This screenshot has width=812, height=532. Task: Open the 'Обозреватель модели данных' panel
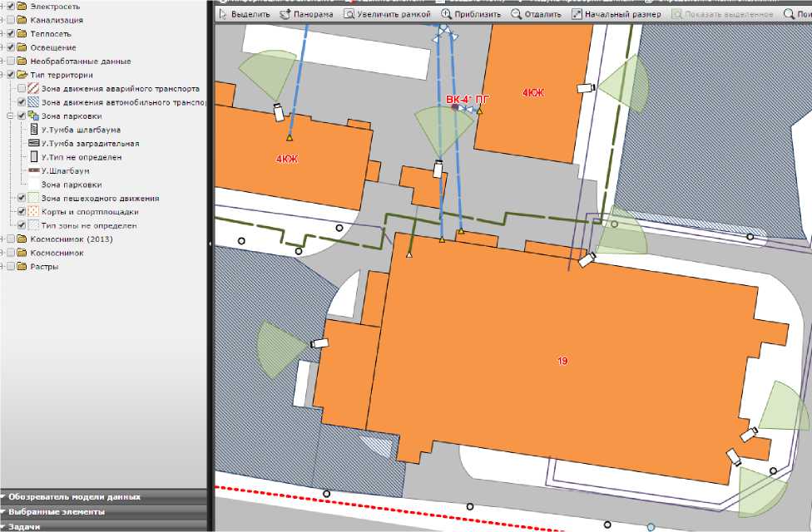[x=74, y=497]
